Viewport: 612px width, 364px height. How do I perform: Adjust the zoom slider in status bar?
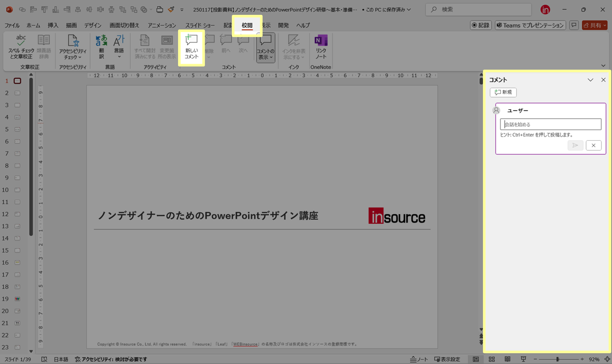[558, 359]
